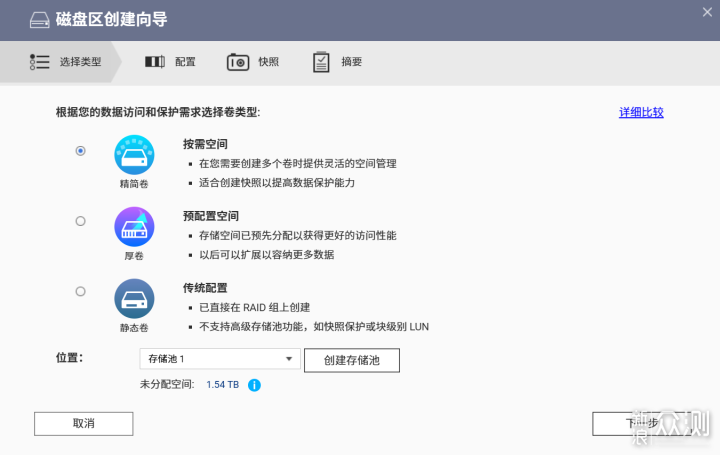Click the 选择类型 list icon
The height and width of the screenshot is (455, 720).
click(39, 62)
